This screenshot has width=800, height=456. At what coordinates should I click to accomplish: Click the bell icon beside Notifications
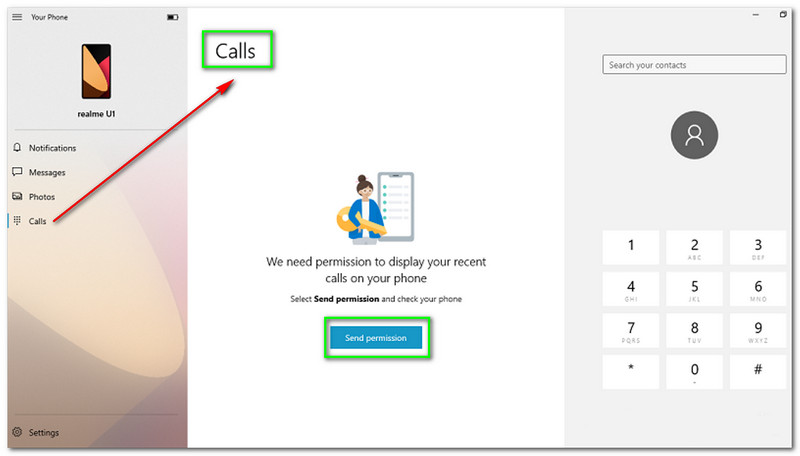click(x=17, y=147)
